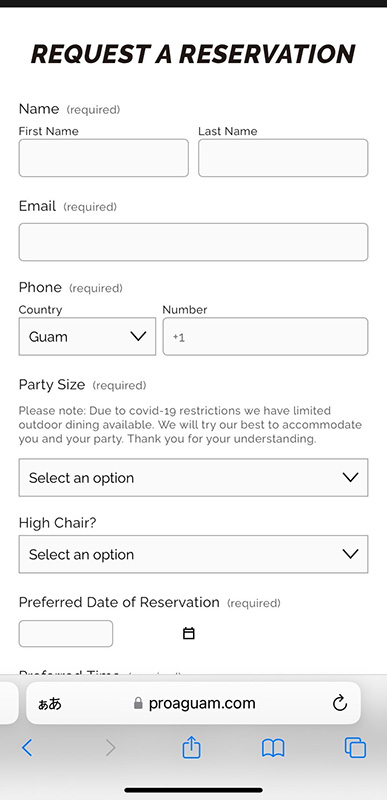Open Safari bookmarks book icon

point(273,748)
